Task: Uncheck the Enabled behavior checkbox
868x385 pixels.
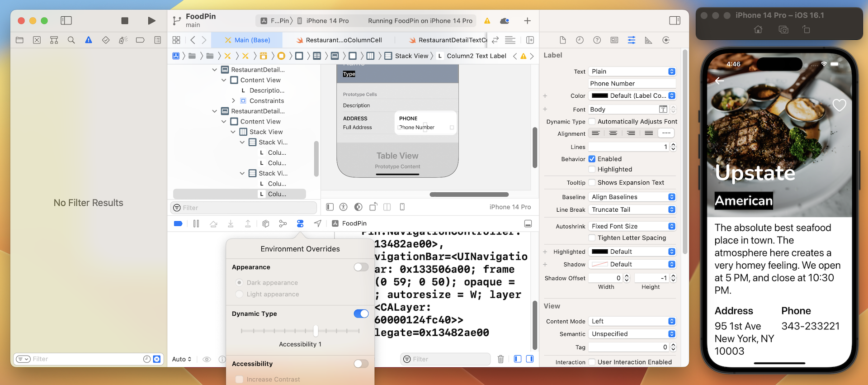Action: coord(592,159)
